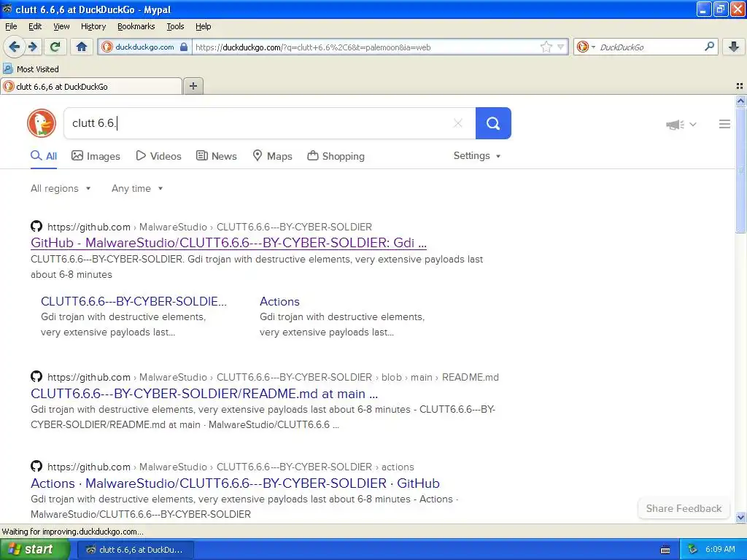This screenshot has height=560, width=747.
Task: Click 'Waiting for improving.duckduckgo.com...' status text
Action: pyautogui.click(x=72, y=532)
